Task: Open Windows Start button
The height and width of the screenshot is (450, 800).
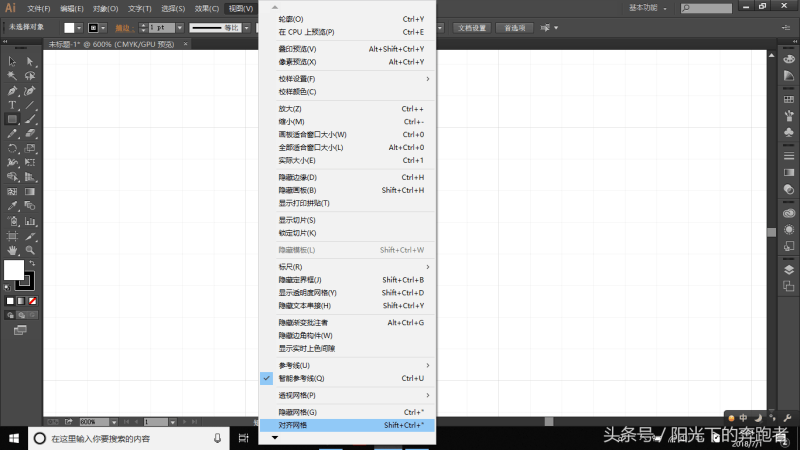Action: [x=14, y=438]
